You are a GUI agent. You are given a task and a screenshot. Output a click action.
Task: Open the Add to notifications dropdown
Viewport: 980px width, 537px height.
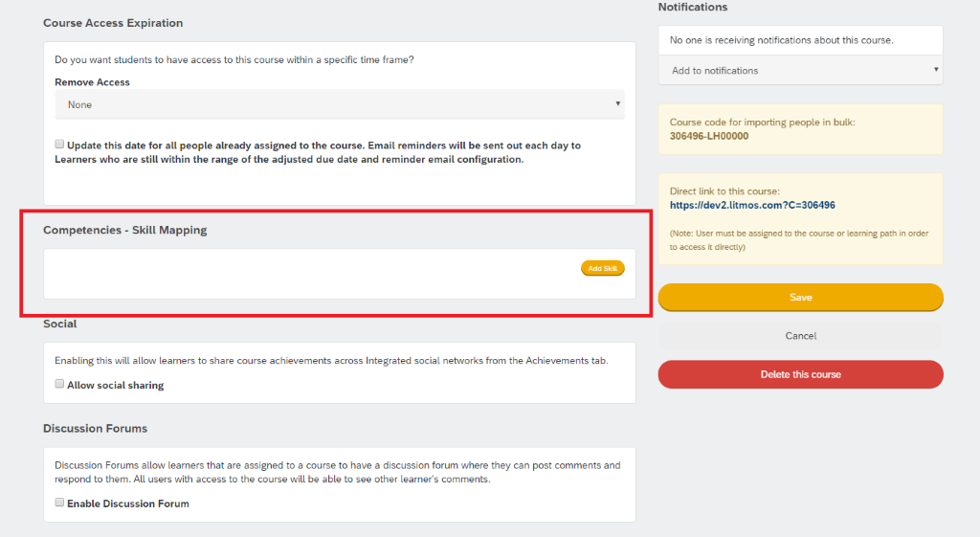pyautogui.click(x=800, y=70)
